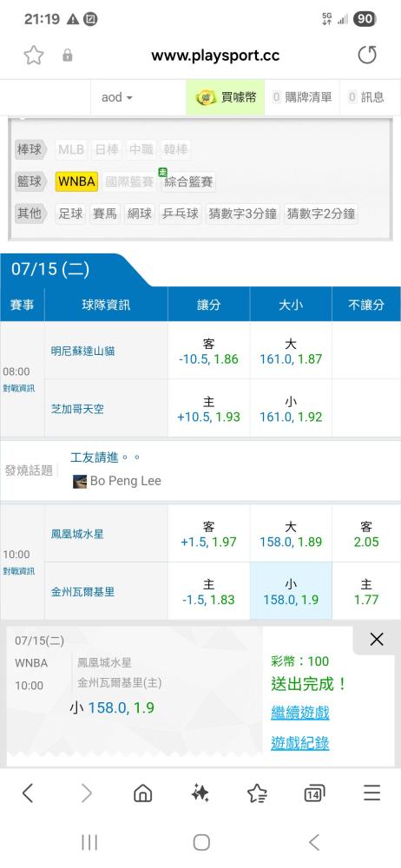Open Bo Peng Lee avatar thumbnail

[x=80, y=481]
